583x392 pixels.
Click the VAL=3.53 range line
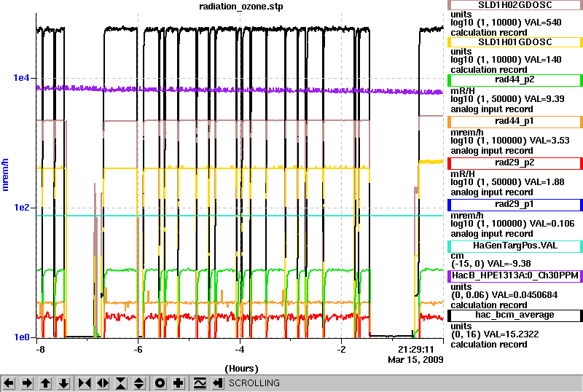coord(510,141)
